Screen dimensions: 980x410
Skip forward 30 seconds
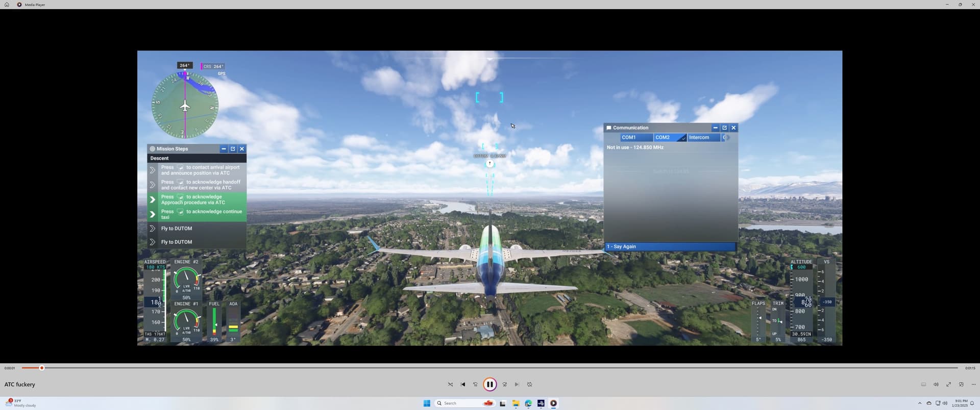click(x=504, y=385)
